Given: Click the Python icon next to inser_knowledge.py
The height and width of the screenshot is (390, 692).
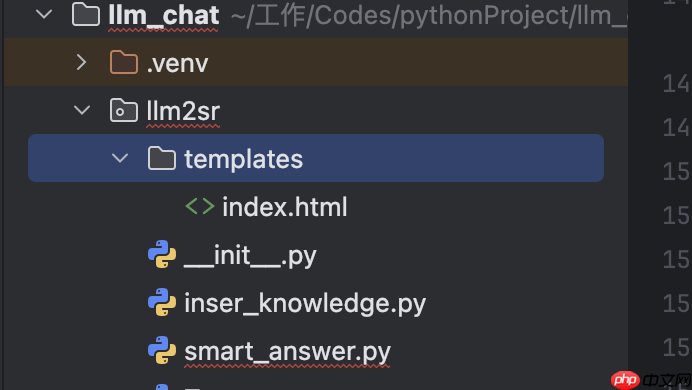Looking at the screenshot, I should point(162,302).
